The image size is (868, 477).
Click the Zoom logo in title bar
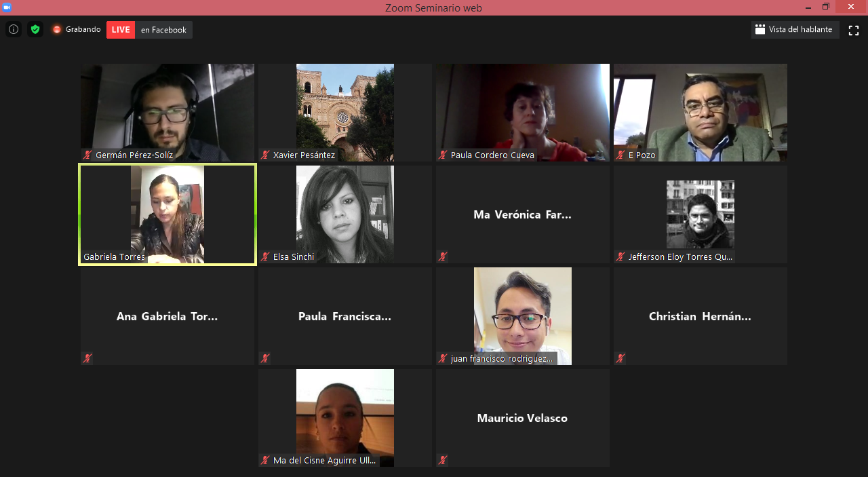click(x=7, y=7)
